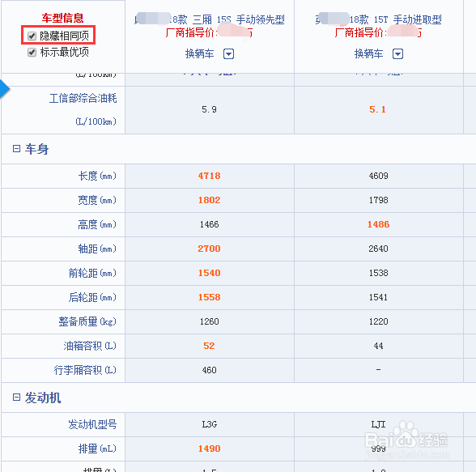Select the 5.9 fuel consumption value
Screen dimensions: 476x472
209,109
